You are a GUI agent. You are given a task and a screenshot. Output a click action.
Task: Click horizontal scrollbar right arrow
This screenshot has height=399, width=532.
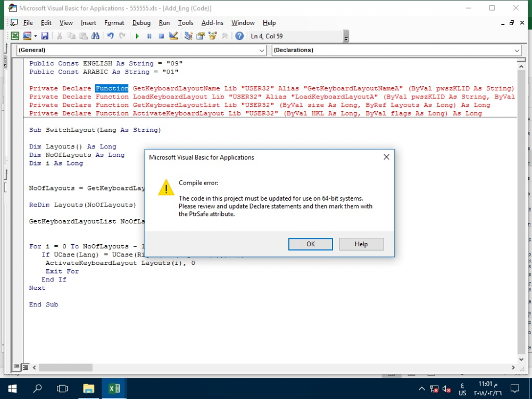pos(513,367)
